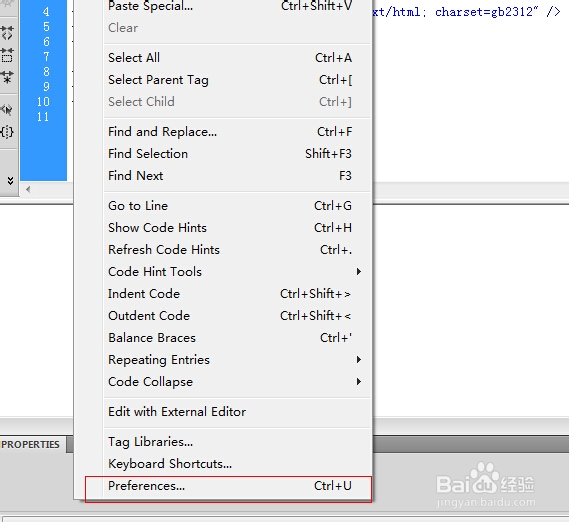
Task: Select Outdent Code menu item
Action: (229, 316)
